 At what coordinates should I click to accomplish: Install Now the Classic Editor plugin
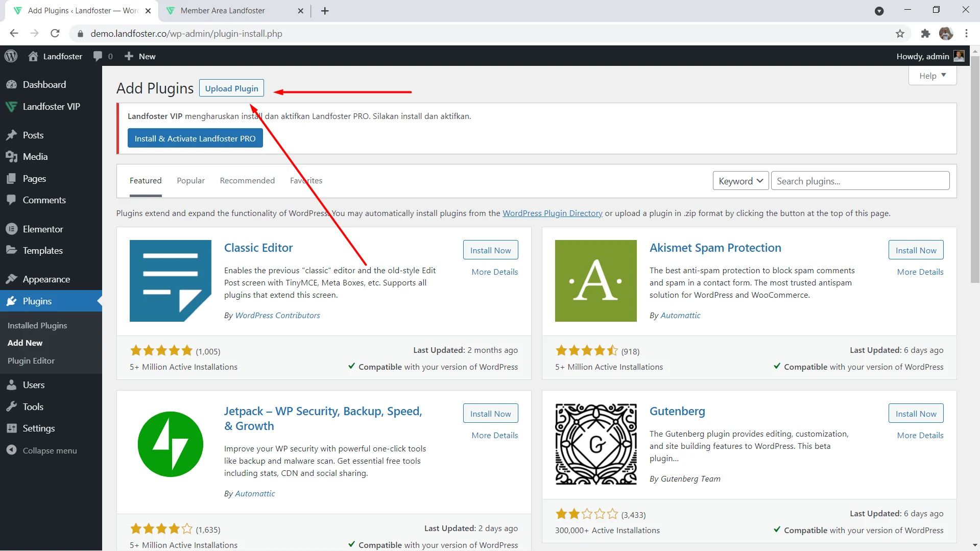click(x=490, y=250)
